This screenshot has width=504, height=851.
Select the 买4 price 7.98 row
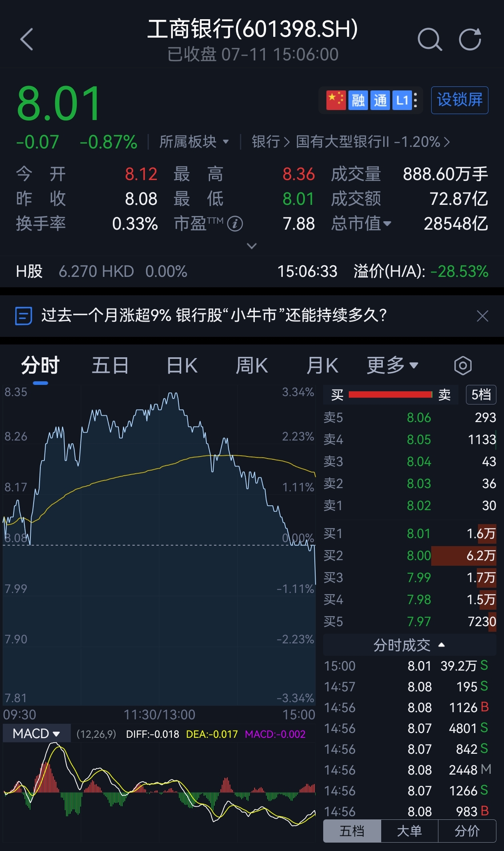(410, 599)
